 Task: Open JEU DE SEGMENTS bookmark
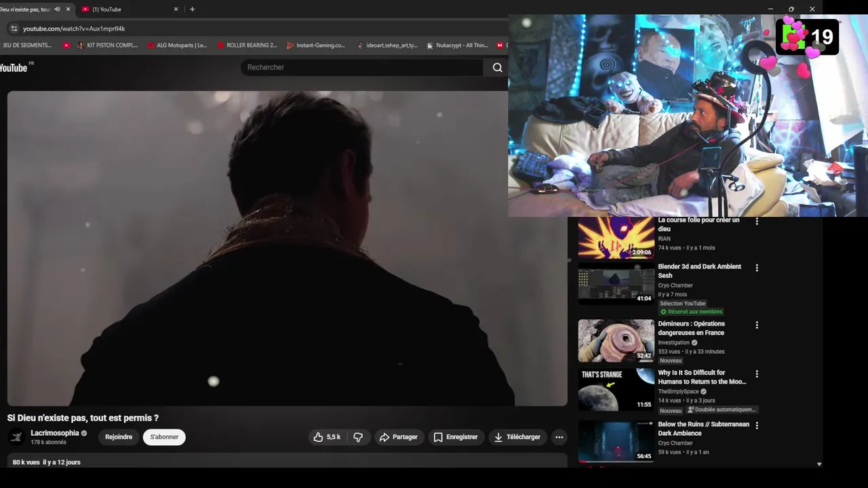[x=27, y=45]
